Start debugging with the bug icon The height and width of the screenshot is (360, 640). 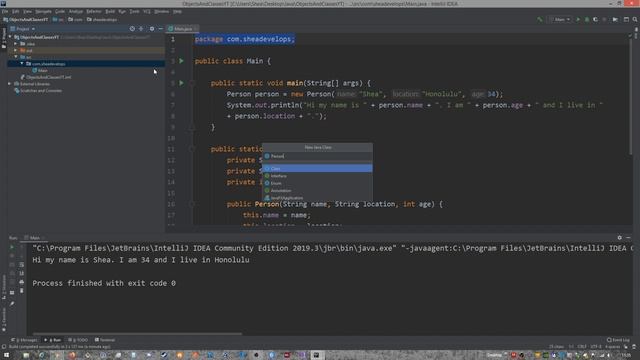[587, 19]
